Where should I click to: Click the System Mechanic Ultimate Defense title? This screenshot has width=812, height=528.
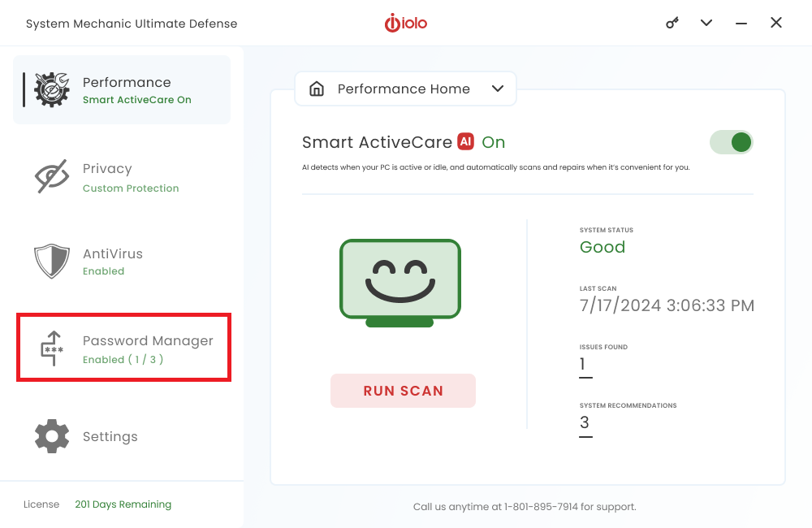click(x=132, y=24)
